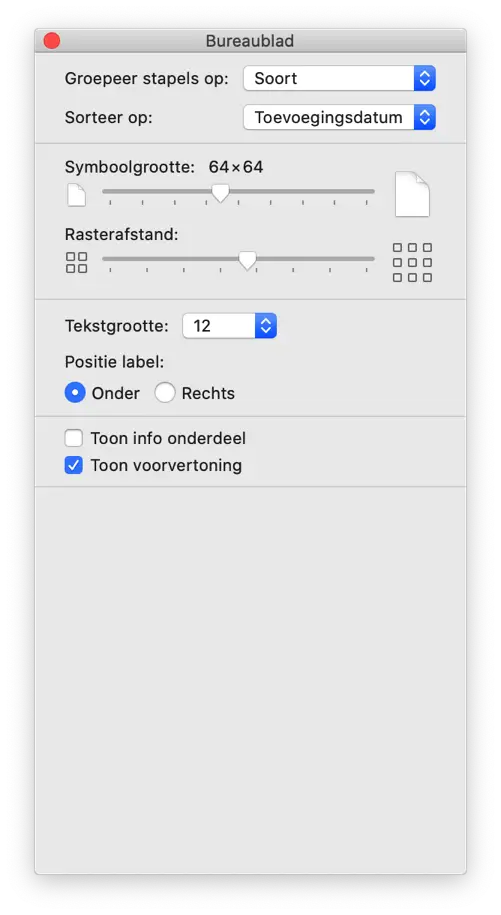The width and height of the screenshot is (501, 915).
Task: Click the Bureaublad window title bar
Action: pos(250,41)
